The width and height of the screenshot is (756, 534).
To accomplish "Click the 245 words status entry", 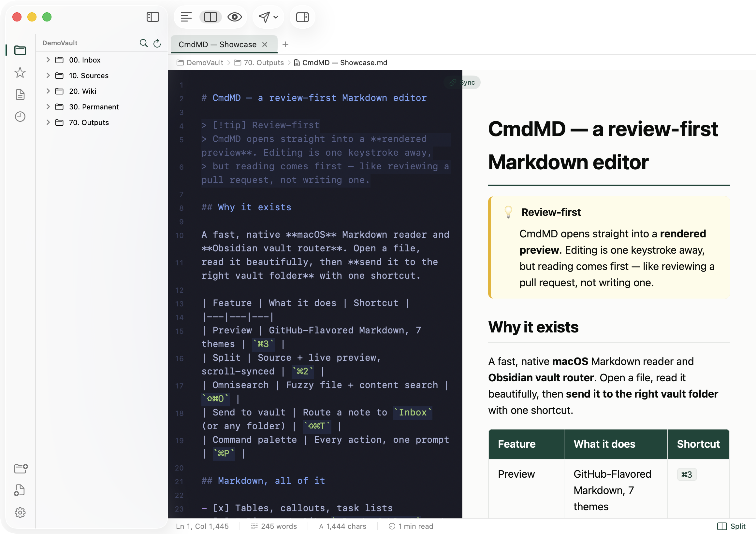I will (274, 526).
